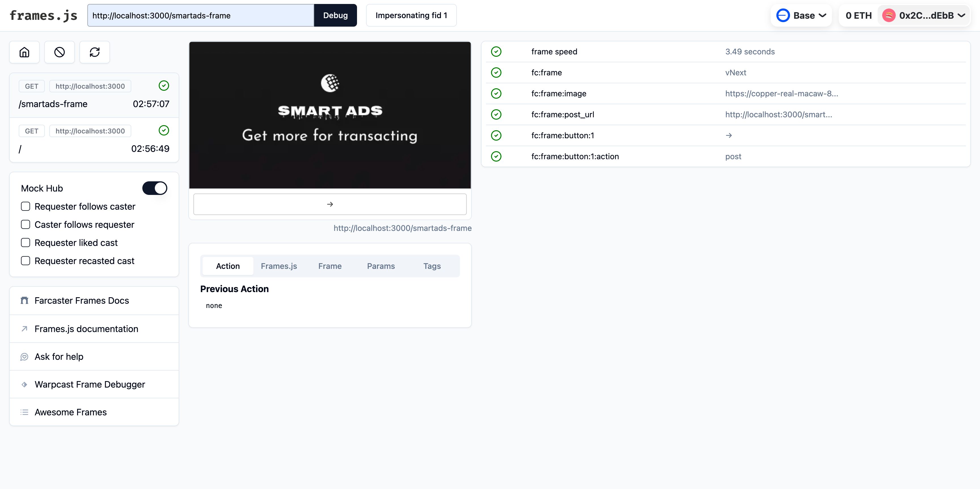Open the Base network dropdown
This screenshot has width=980, height=489.
pyautogui.click(x=801, y=16)
